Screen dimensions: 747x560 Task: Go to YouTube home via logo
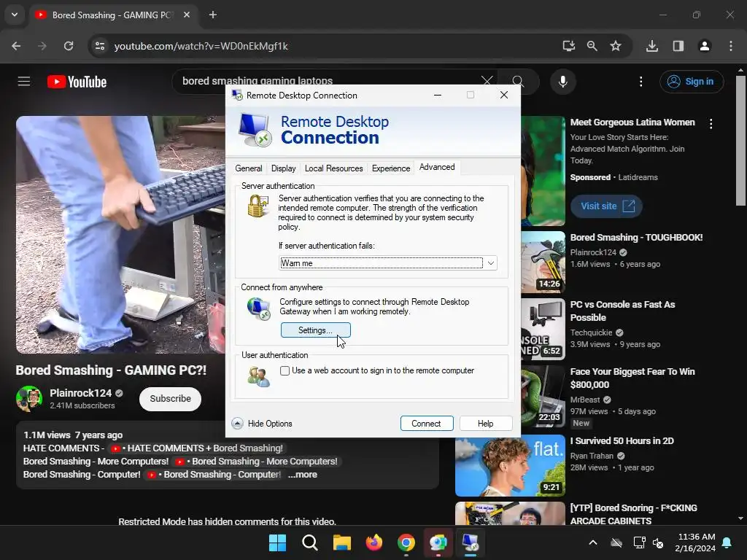(77, 82)
